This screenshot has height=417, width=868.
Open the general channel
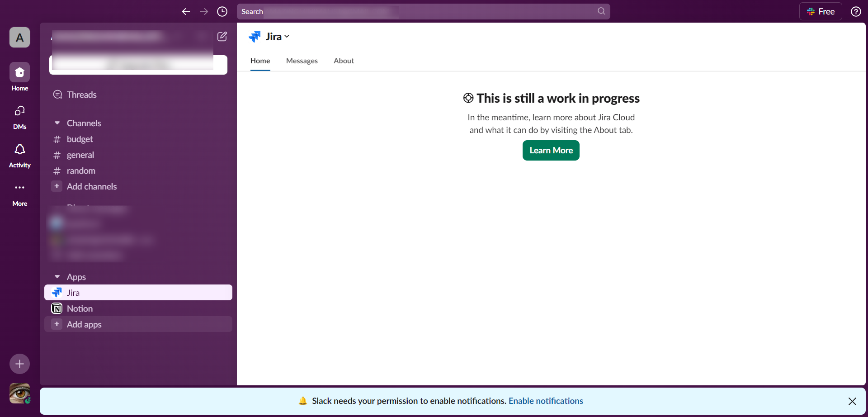[138, 155]
